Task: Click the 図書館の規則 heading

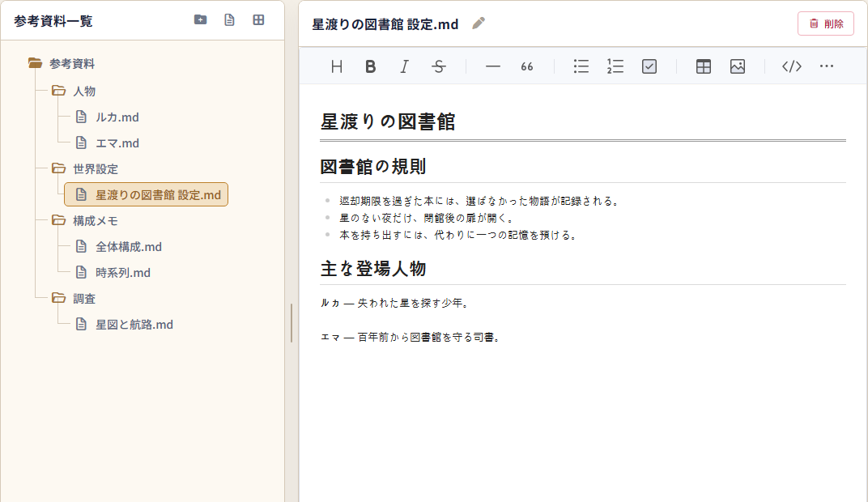Action: point(373,167)
